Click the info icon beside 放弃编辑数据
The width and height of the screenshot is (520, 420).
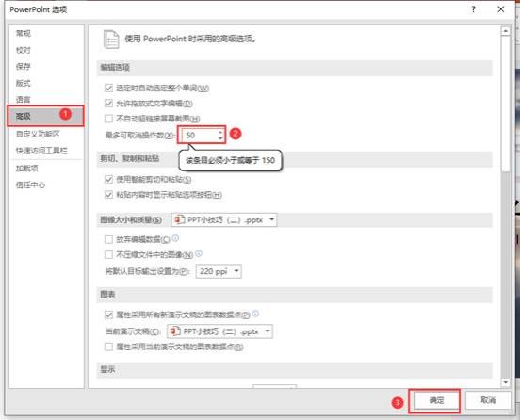click(x=175, y=238)
